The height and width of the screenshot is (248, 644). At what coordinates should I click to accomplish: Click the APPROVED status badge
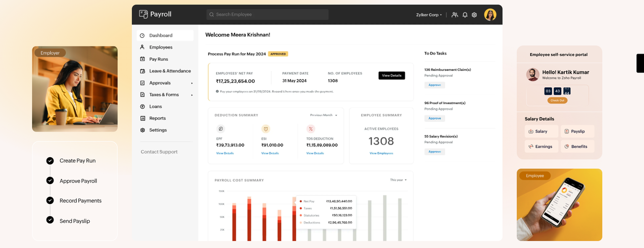pos(278,54)
